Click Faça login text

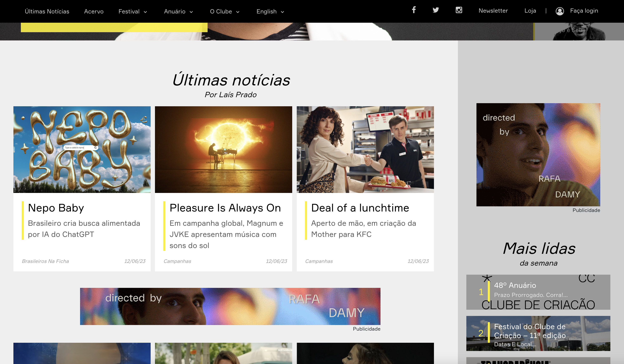[584, 11]
